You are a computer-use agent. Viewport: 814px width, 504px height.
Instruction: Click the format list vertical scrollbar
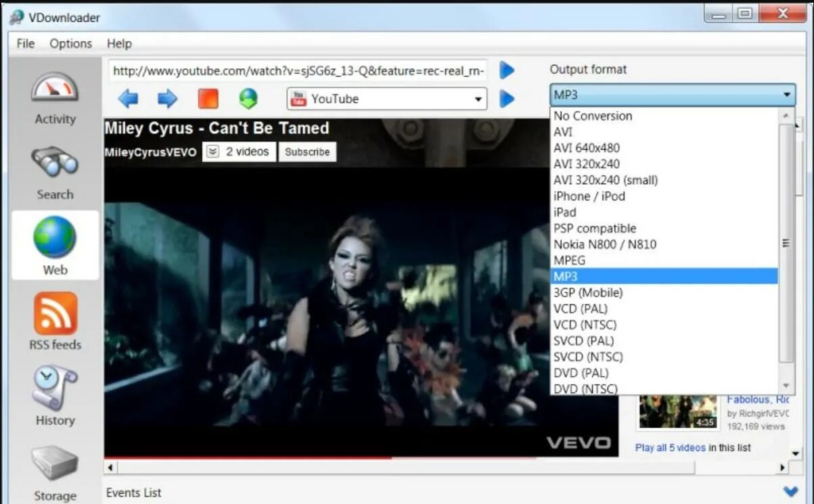tap(786, 244)
